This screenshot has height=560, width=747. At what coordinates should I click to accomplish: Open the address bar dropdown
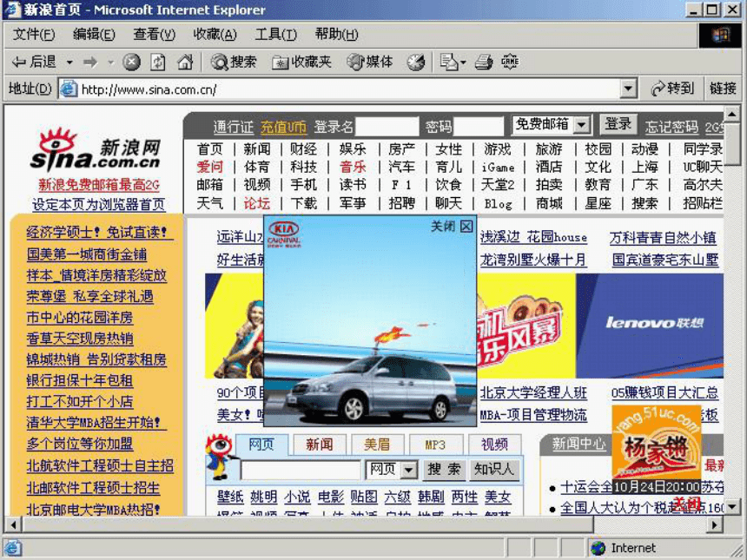click(628, 89)
